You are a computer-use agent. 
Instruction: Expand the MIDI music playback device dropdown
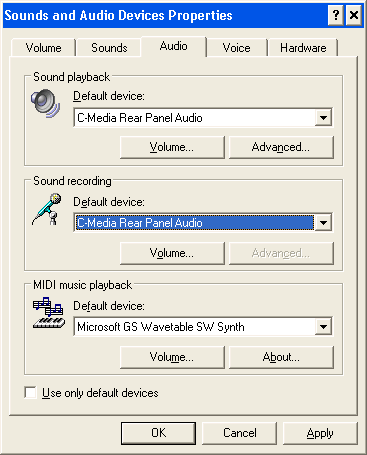(323, 327)
